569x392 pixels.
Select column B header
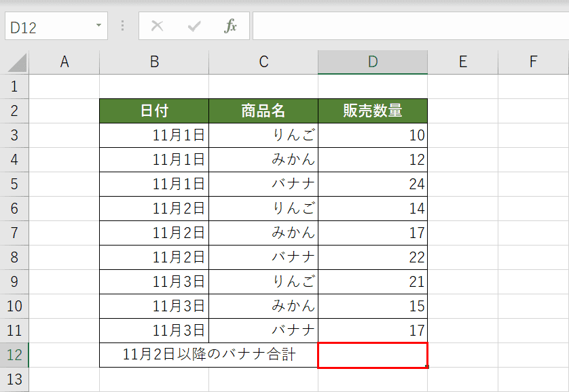(154, 62)
